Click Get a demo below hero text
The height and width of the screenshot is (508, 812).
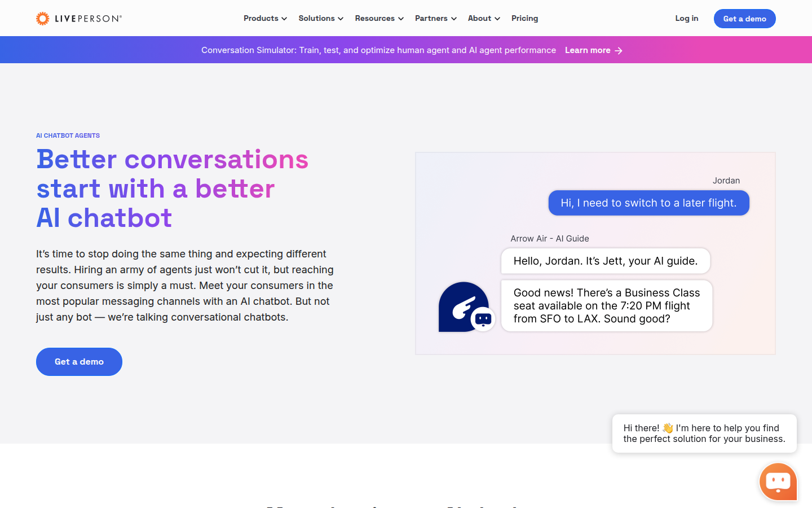[x=79, y=362]
